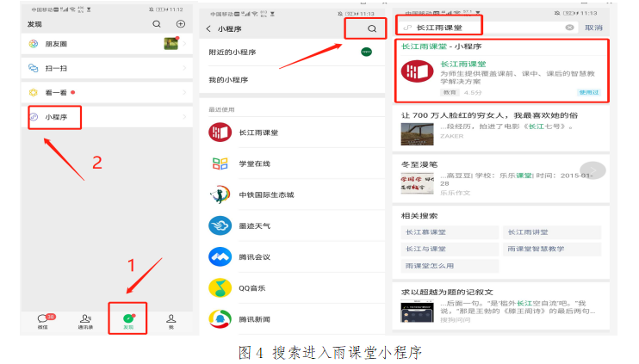Tap the 使用过 tag in result card
The width and height of the screenshot is (639, 364).
(589, 92)
